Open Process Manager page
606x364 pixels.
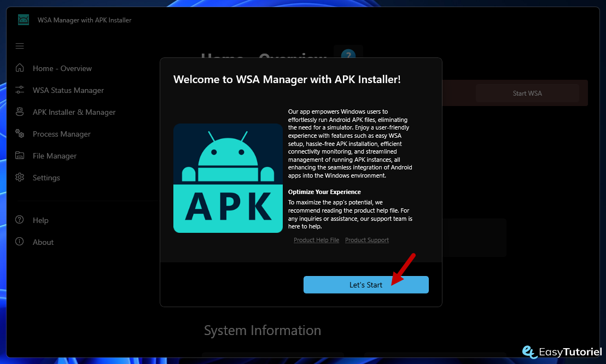(62, 134)
